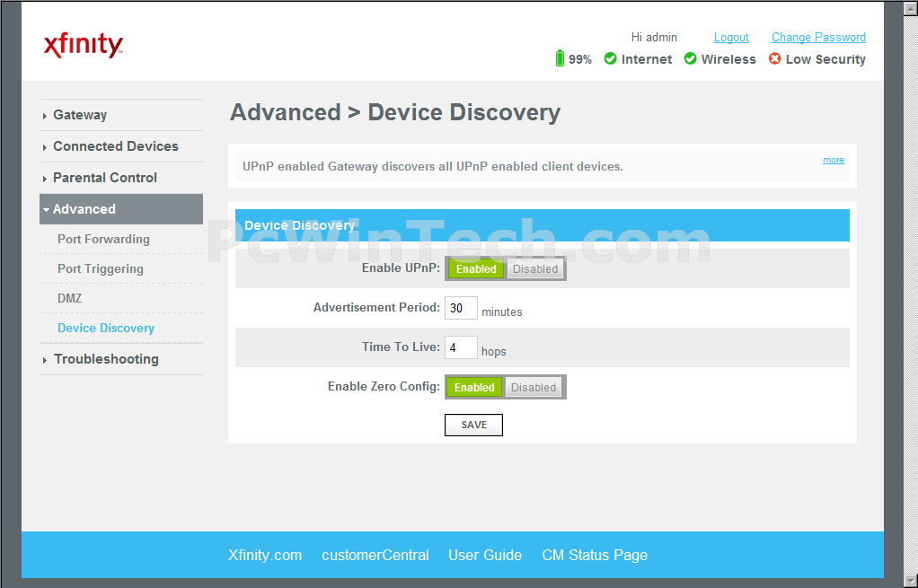918x588 pixels.
Task: Expand the Connected Devices menu arrow
Action: pyautogui.click(x=45, y=147)
